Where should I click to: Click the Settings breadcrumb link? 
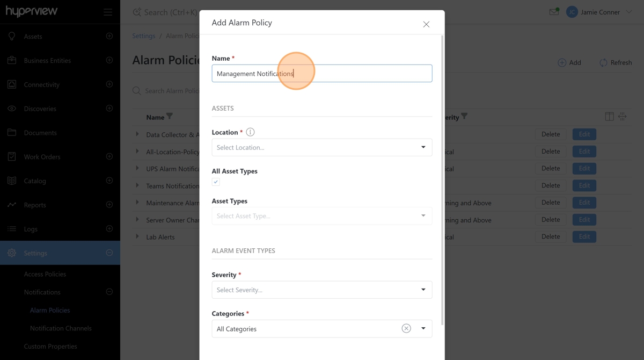(x=144, y=36)
